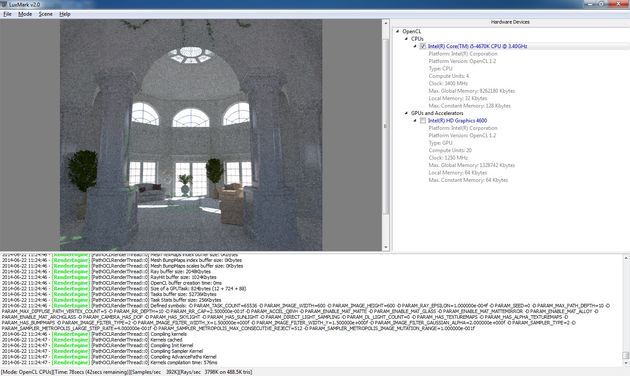Collapse the OpenCL tree node
The width and height of the screenshot is (630, 376).
(398, 31)
